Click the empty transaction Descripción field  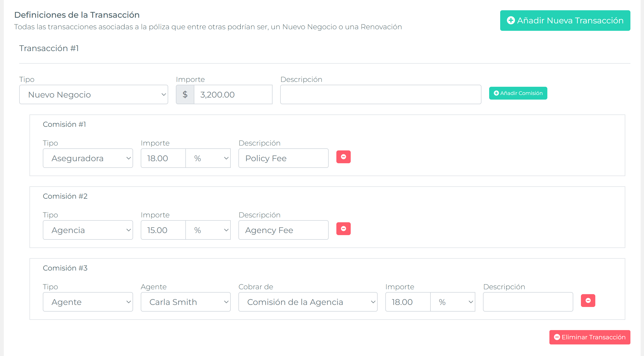[x=380, y=95]
